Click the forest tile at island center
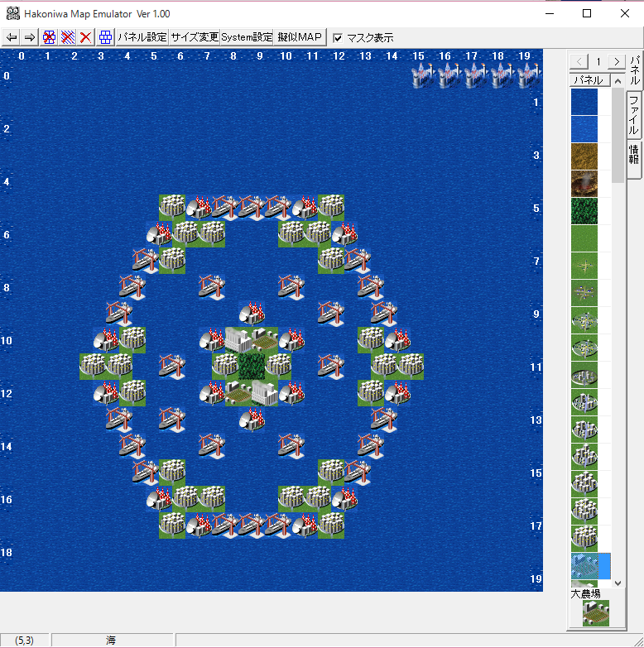 click(252, 366)
